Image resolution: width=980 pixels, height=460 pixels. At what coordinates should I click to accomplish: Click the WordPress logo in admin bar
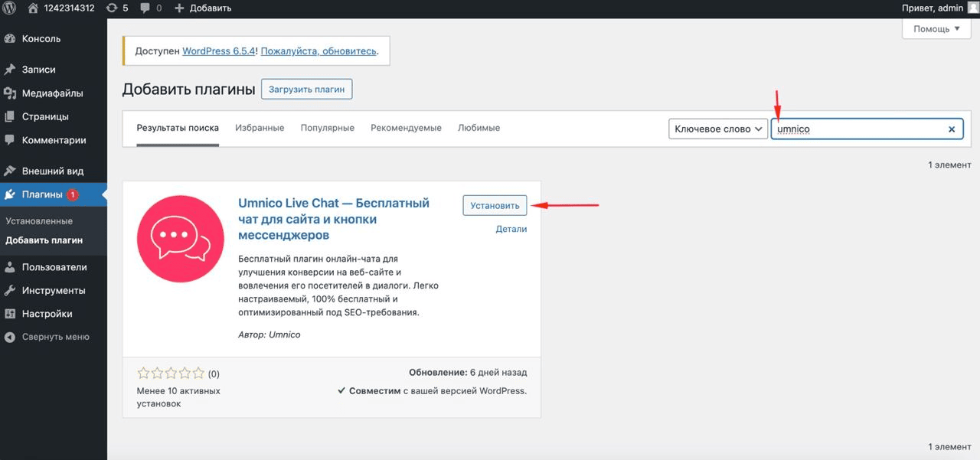point(10,8)
